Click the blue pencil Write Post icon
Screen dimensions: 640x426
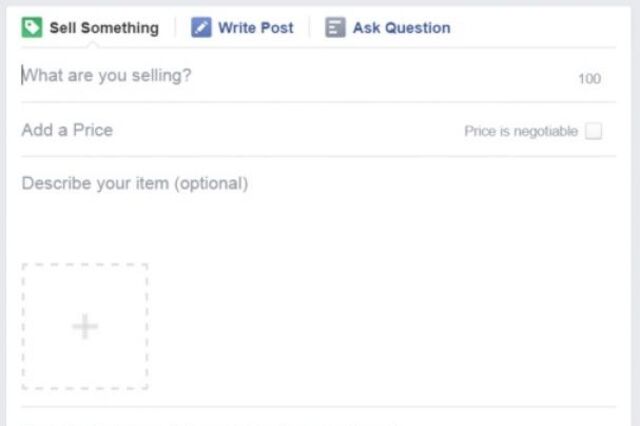coord(201,27)
